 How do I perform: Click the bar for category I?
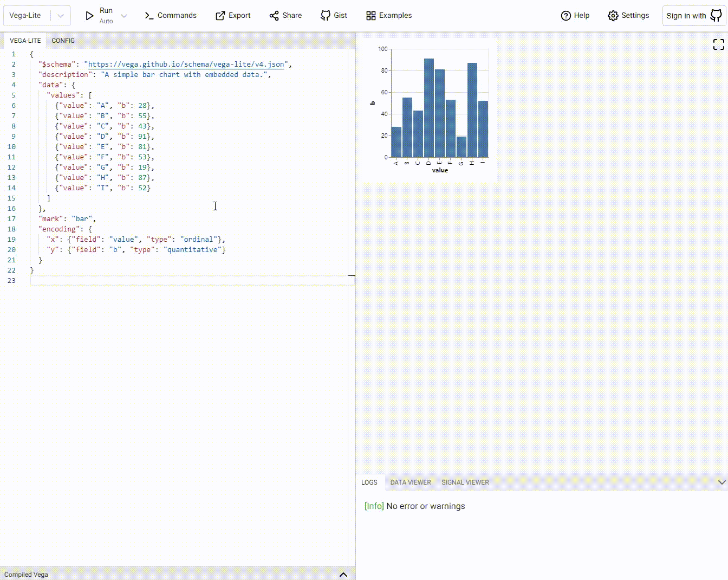click(483, 129)
